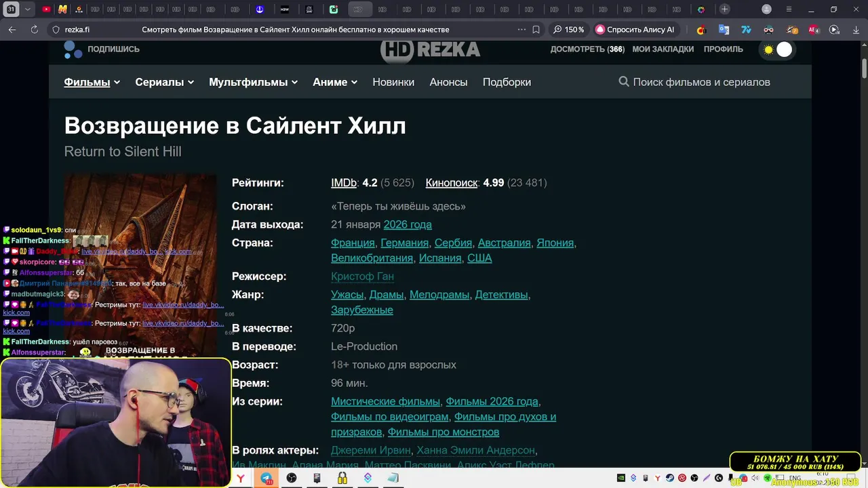The image size is (868, 488).
Task: Focus the Поиск фильмов и сериалов field
Action: coord(701,82)
